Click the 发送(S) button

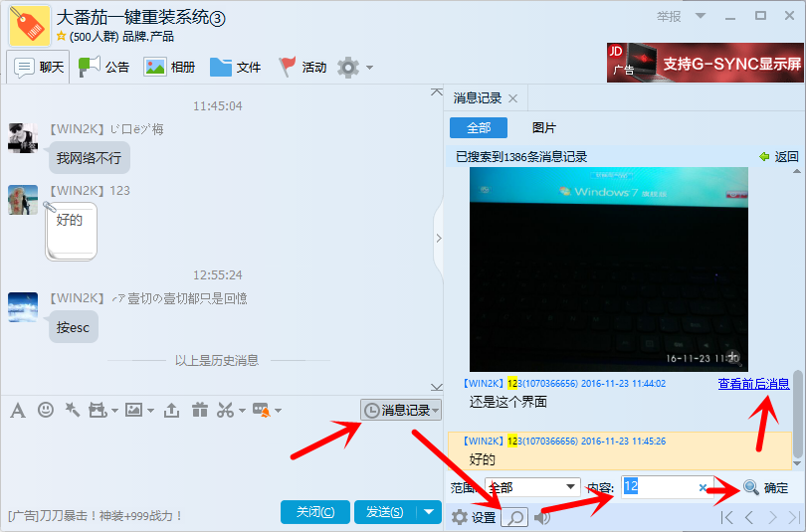click(385, 512)
